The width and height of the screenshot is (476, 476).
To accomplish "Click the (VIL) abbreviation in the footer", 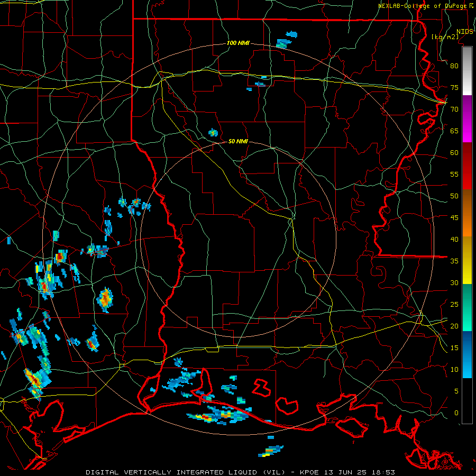I will (274, 472).
